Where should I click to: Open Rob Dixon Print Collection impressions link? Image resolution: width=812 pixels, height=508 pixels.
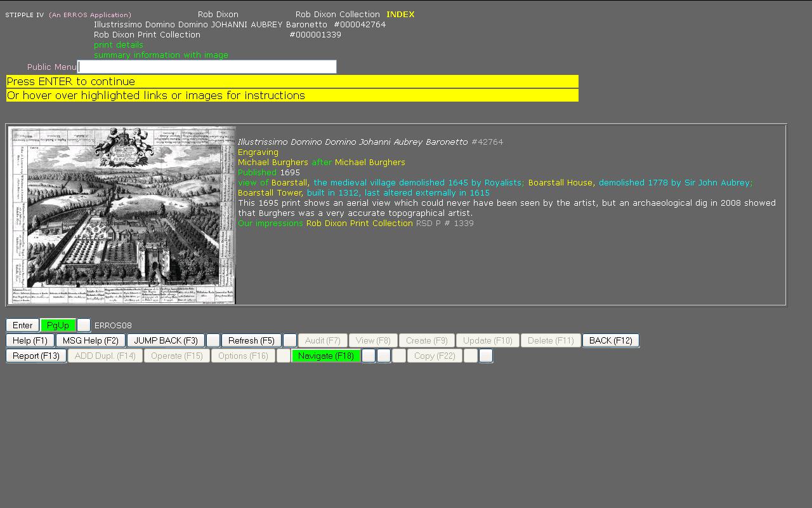coord(359,223)
